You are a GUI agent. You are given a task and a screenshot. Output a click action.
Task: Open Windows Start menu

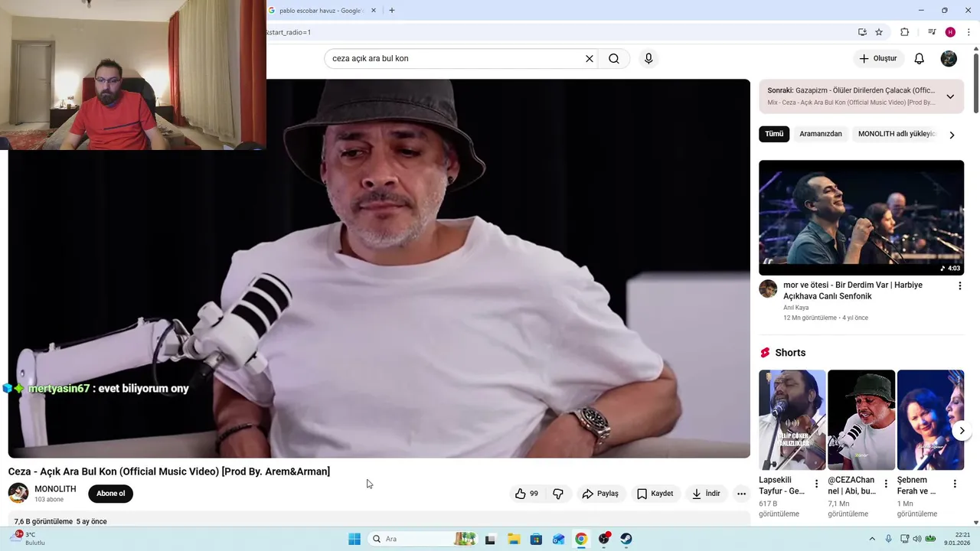click(354, 539)
